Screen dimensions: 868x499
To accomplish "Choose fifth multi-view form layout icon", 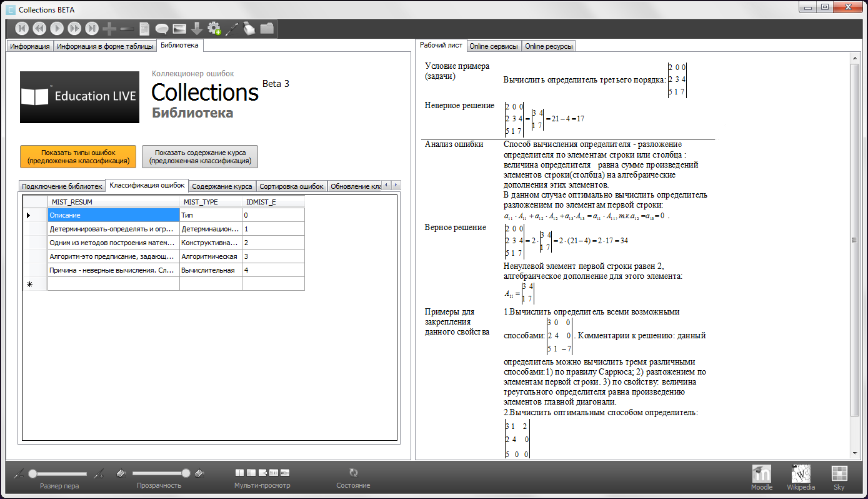I will click(x=285, y=473).
